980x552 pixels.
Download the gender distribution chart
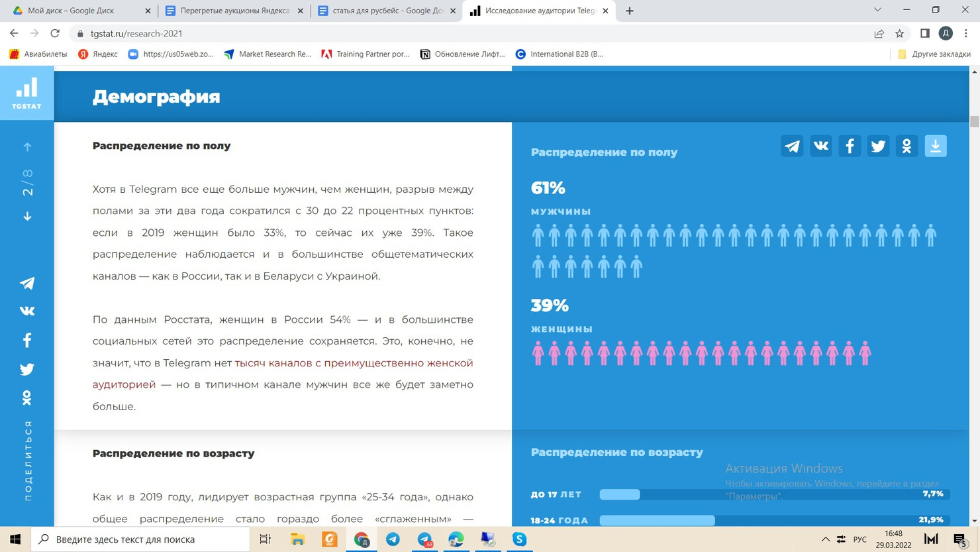pyautogui.click(x=936, y=146)
